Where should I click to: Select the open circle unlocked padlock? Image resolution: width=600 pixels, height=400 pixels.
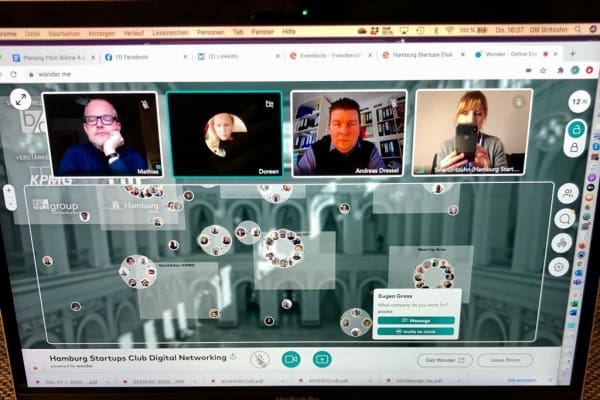(x=576, y=129)
